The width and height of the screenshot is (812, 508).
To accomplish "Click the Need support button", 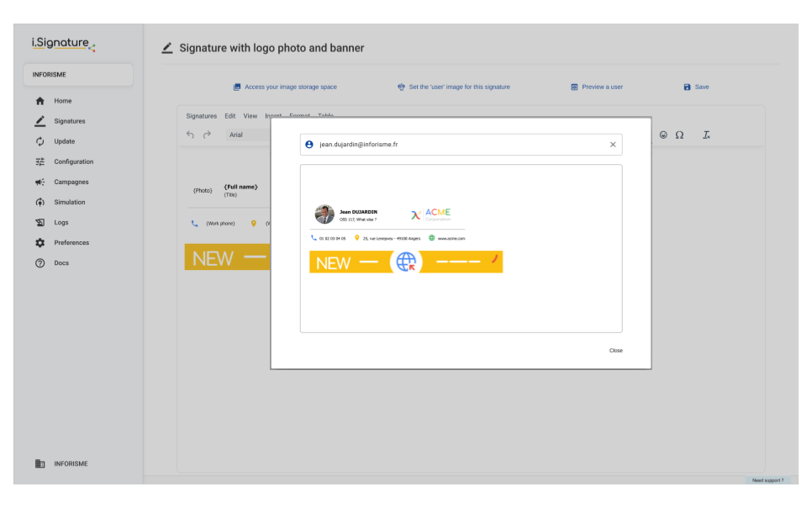I will coord(768,480).
